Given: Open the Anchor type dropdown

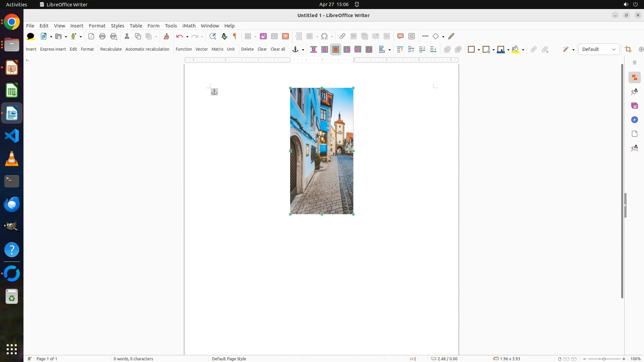Looking at the screenshot, I should pos(303,50).
